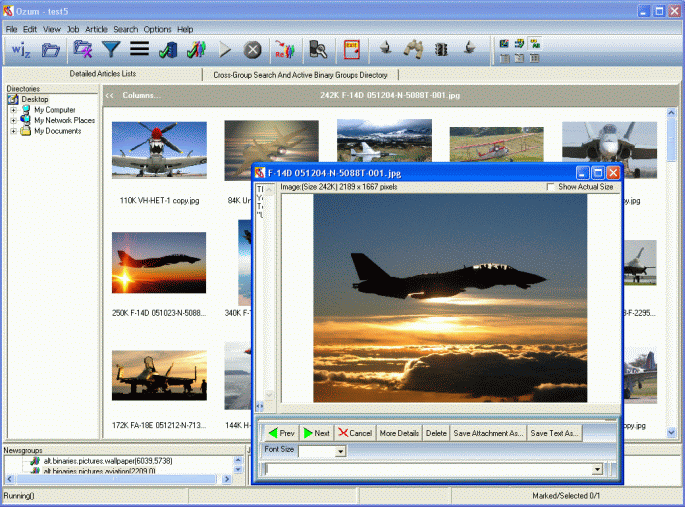This screenshot has width=685, height=507.
Task: Click the three horizontal lines list icon
Action: pyautogui.click(x=140, y=49)
